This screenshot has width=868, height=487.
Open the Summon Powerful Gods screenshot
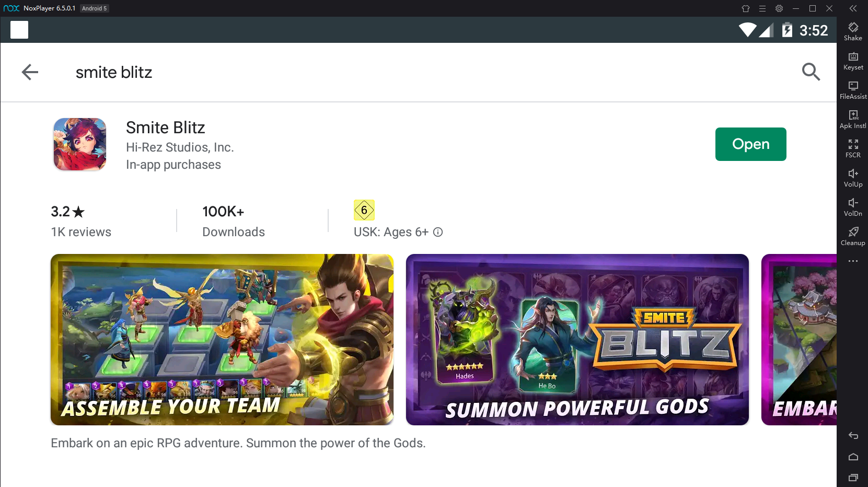[x=577, y=340]
